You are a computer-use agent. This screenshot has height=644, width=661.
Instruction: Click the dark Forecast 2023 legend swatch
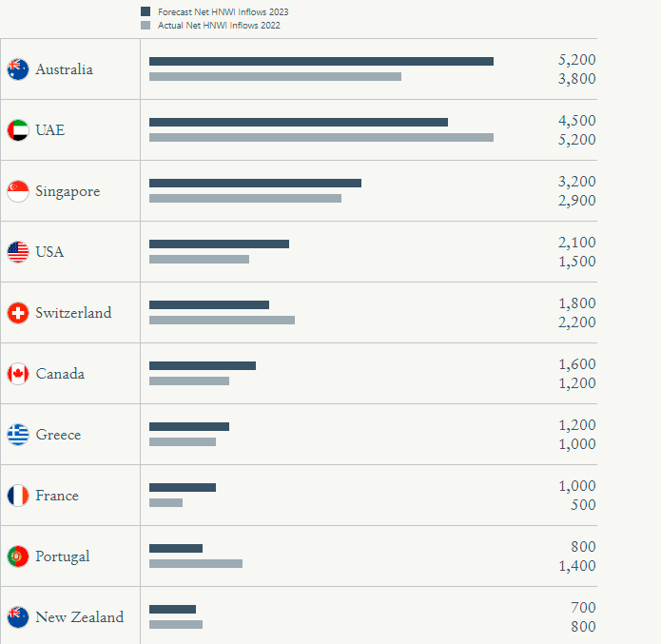[x=146, y=11]
